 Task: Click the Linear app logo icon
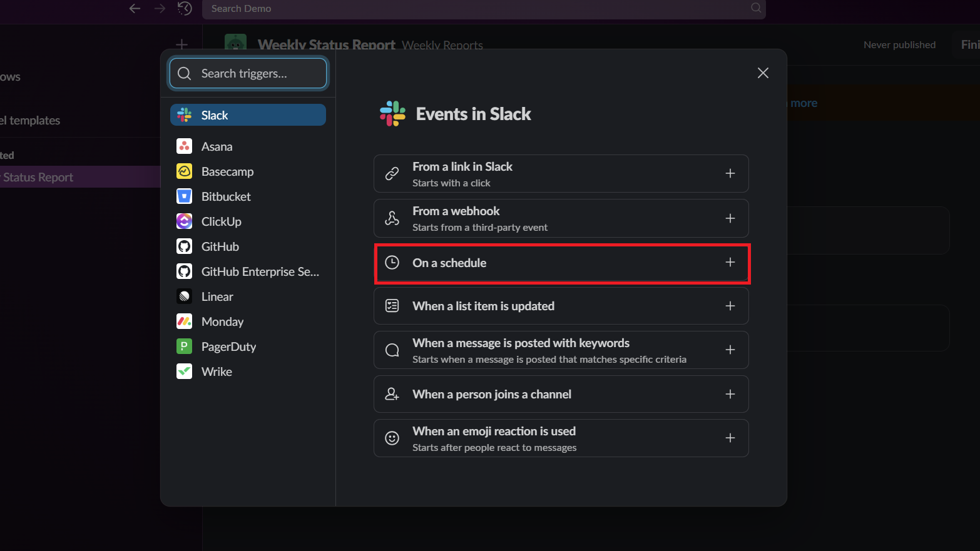(184, 296)
